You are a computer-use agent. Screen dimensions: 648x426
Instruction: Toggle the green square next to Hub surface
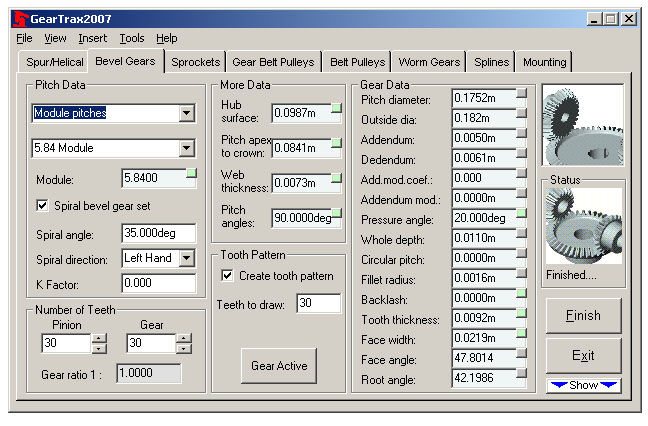(336, 108)
